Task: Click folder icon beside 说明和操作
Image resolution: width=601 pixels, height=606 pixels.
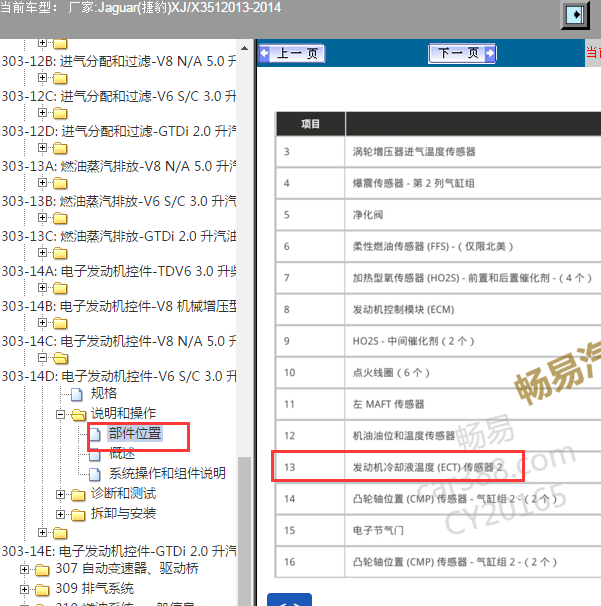Action: point(78,415)
